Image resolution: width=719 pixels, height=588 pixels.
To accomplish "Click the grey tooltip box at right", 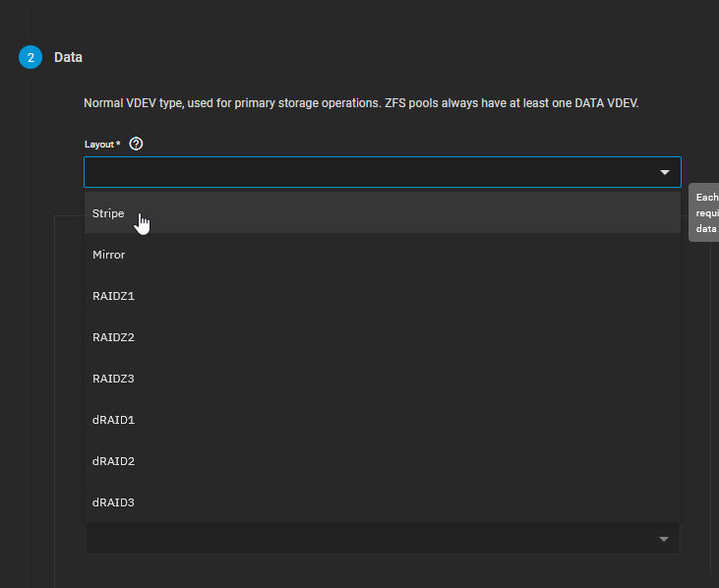I will click(705, 212).
